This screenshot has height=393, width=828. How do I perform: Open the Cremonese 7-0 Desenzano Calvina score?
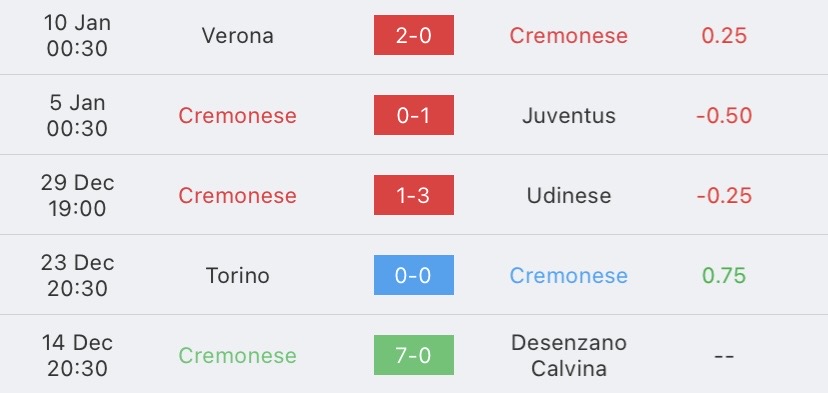click(x=413, y=355)
